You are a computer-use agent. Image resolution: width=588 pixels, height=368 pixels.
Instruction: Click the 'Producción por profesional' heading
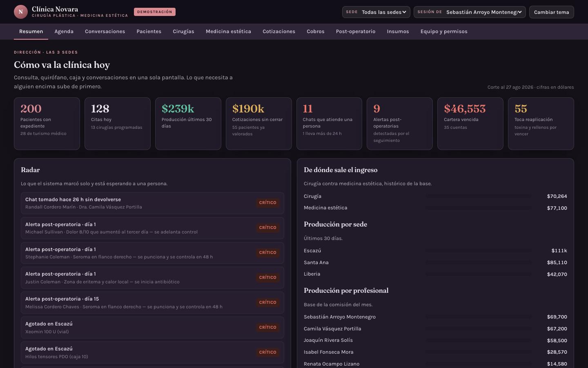[x=346, y=291]
